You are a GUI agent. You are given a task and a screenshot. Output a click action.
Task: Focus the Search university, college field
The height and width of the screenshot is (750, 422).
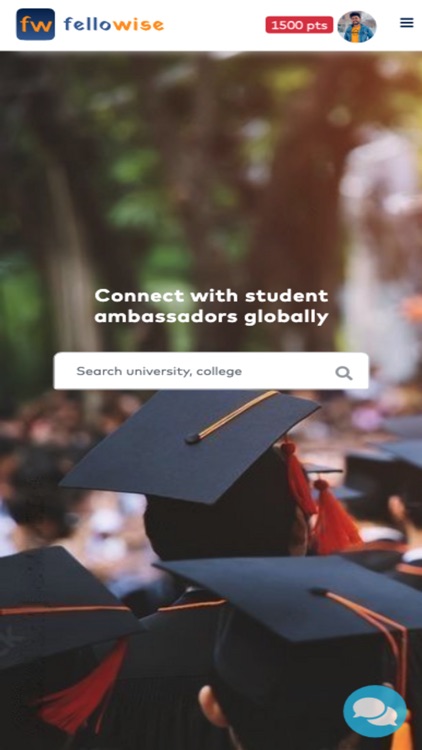(x=211, y=371)
